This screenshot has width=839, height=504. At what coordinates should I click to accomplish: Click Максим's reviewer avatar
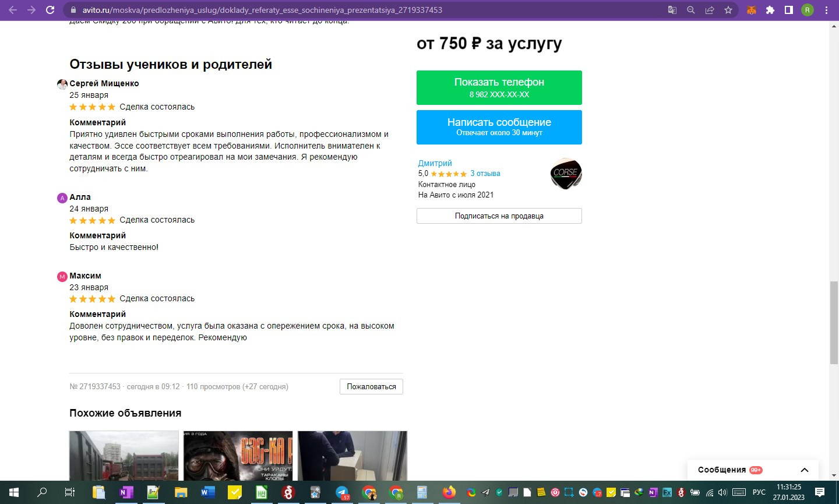point(62,276)
